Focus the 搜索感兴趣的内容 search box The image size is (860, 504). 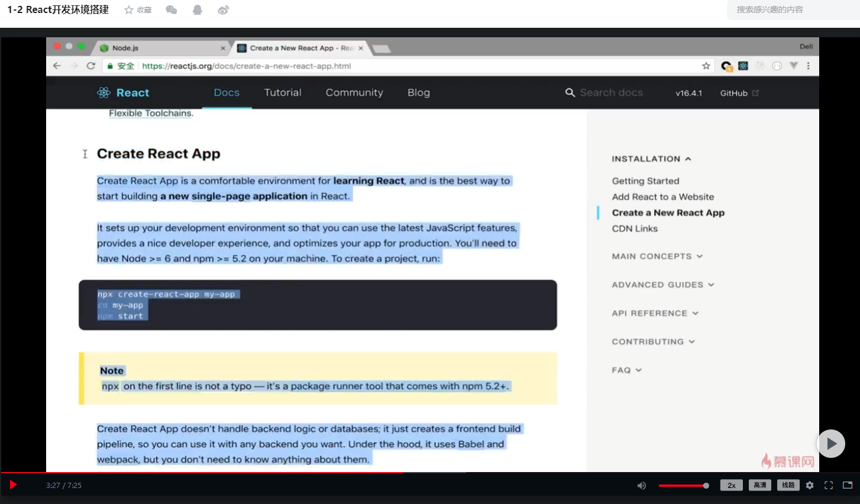click(793, 9)
